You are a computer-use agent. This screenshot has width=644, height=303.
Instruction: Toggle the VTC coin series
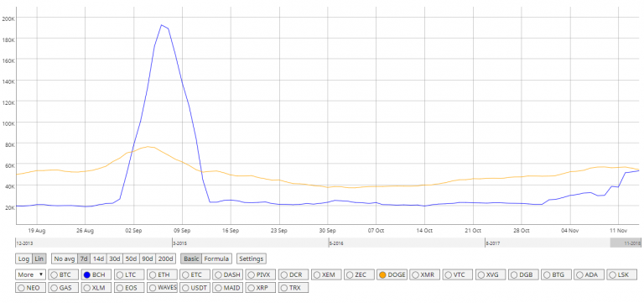457,275
